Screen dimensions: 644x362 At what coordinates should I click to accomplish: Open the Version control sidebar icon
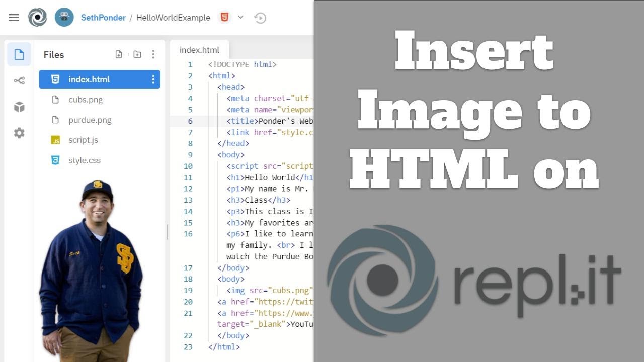click(x=19, y=80)
